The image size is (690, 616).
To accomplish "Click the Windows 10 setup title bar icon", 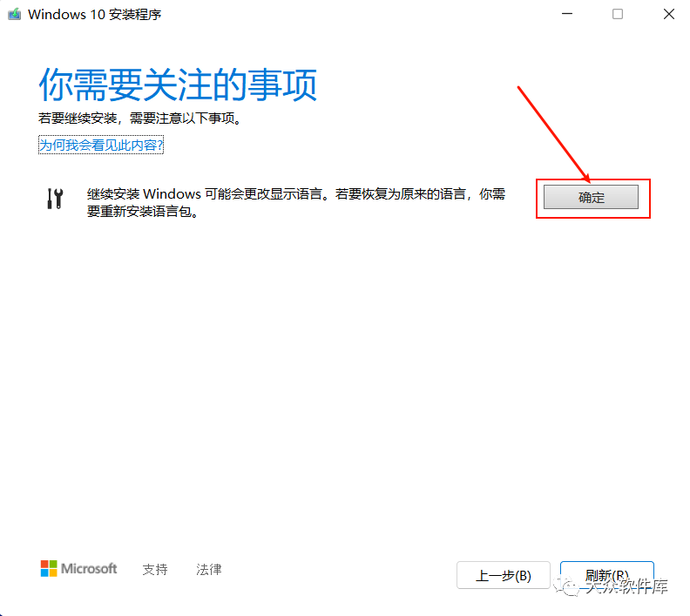I will click(x=15, y=14).
